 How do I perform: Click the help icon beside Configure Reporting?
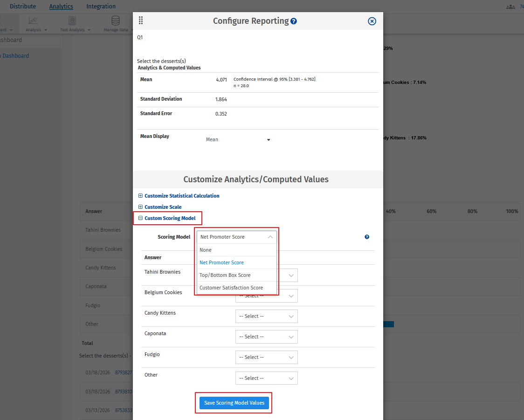pos(294,21)
